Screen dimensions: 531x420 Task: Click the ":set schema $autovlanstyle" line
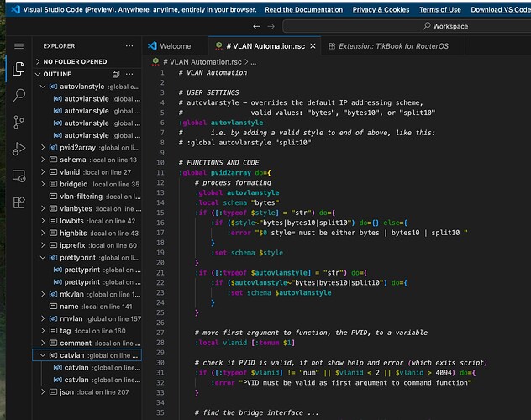[x=279, y=293]
